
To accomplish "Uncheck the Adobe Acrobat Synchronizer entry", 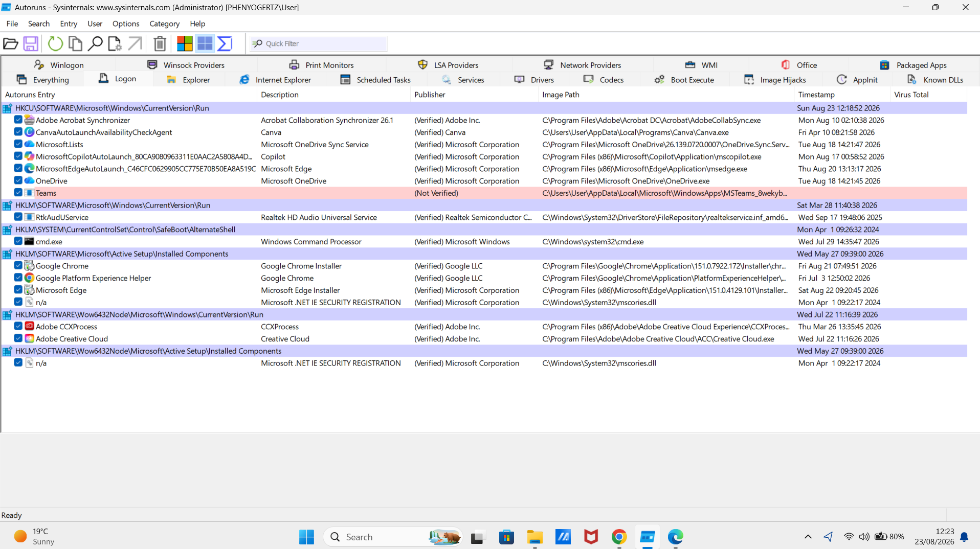I will click(x=18, y=120).
